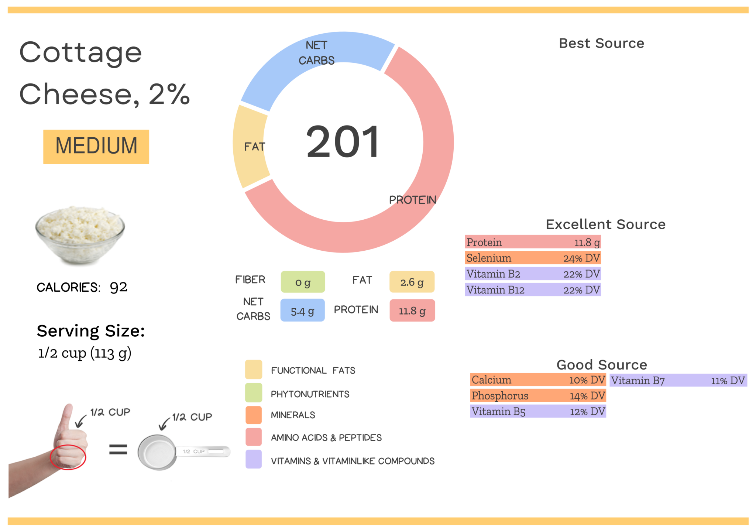
Task: Select the Fat segment of donut chart
Action: pyautogui.click(x=250, y=147)
